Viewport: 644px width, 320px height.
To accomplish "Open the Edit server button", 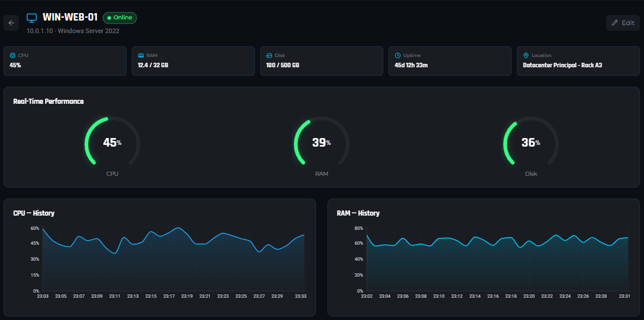I will click(x=623, y=23).
